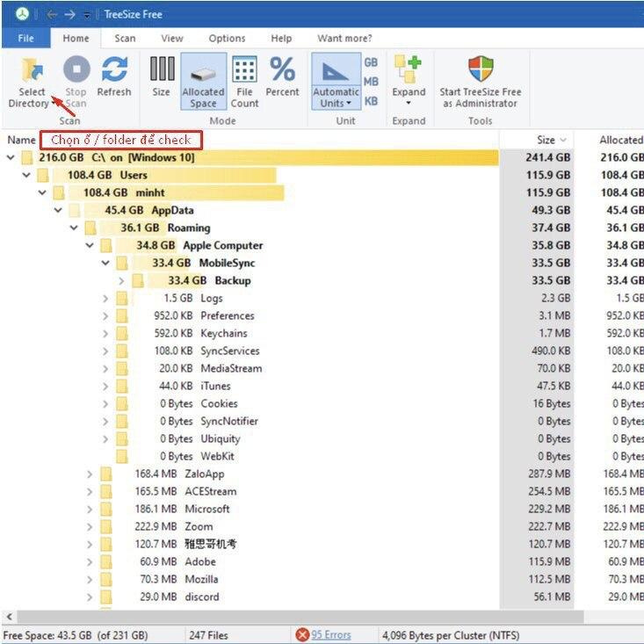Screen dimensions: 644x644
Task: Switch to the View ribbon tab
Action: (171, 38)
